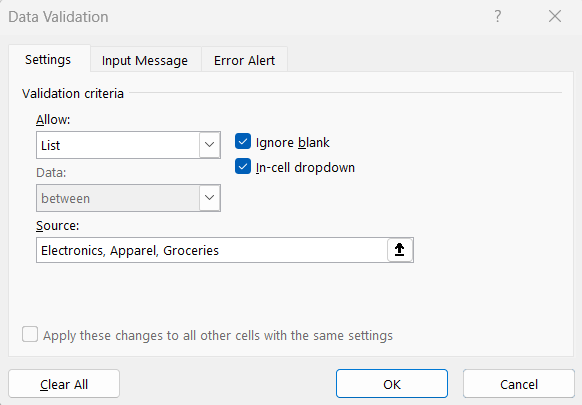
Task: Disable the In-cell dropdown checkbox
Action: [243, 167]
